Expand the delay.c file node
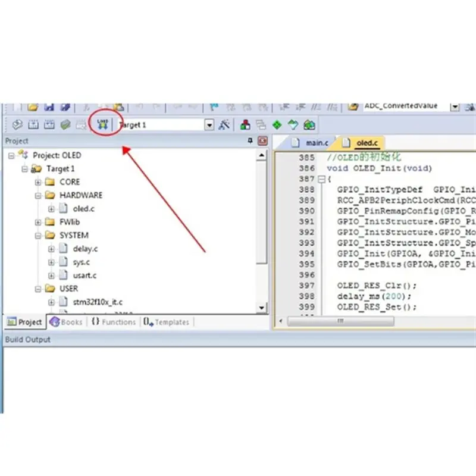 51,249
